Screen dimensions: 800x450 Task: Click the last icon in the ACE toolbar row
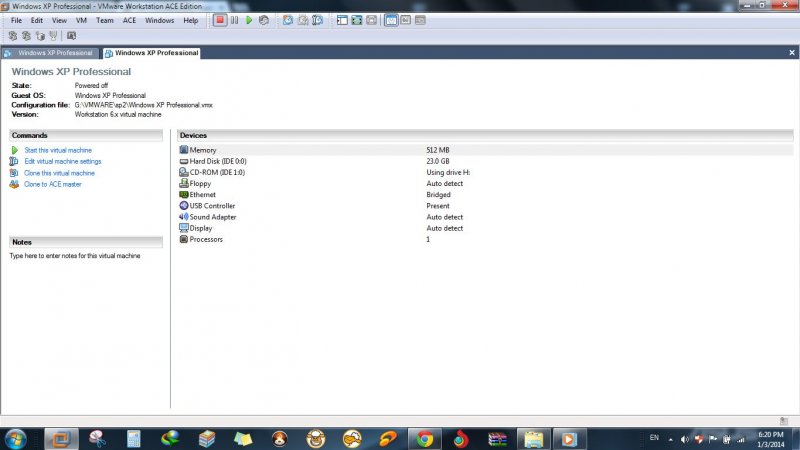pos(71,36)
